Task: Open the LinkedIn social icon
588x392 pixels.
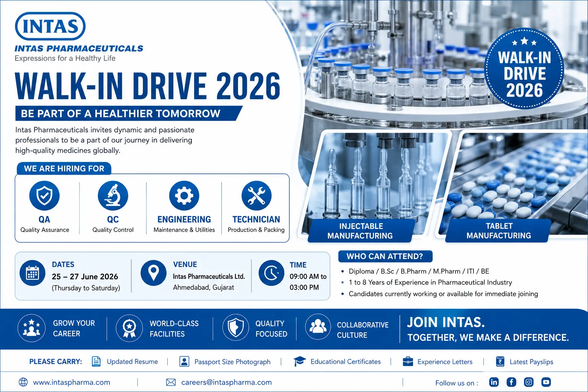Action: tap(494, 382)
